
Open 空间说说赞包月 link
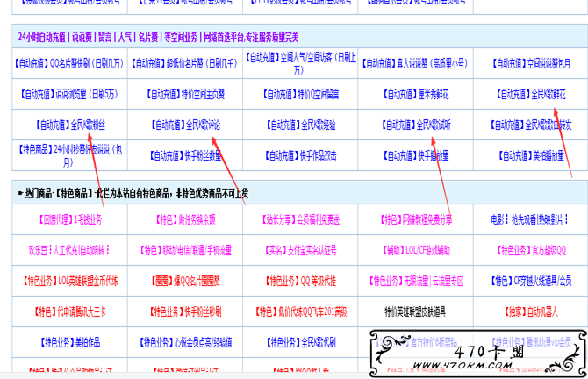(531, 64)
